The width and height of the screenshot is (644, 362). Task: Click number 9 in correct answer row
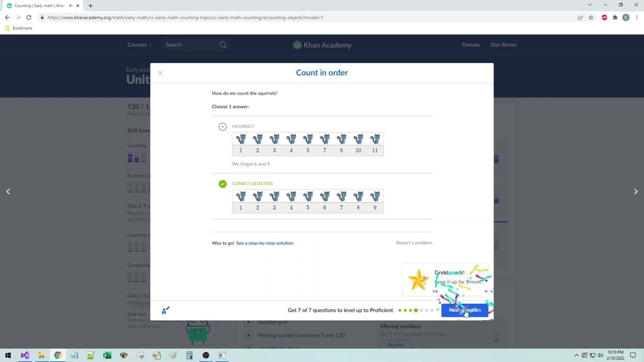point(375,208)
